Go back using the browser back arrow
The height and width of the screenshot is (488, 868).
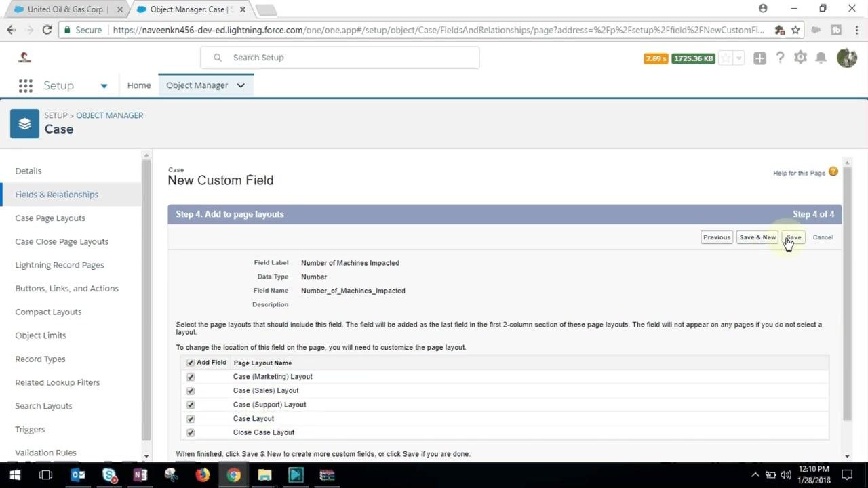(12, 30)
